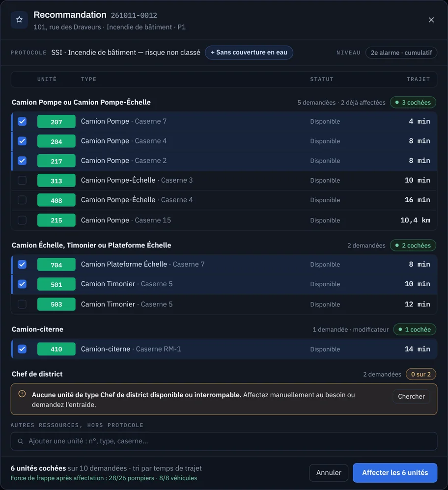Check unit 313 Camion Pompe-Échelle

click(x=22, y=180)
